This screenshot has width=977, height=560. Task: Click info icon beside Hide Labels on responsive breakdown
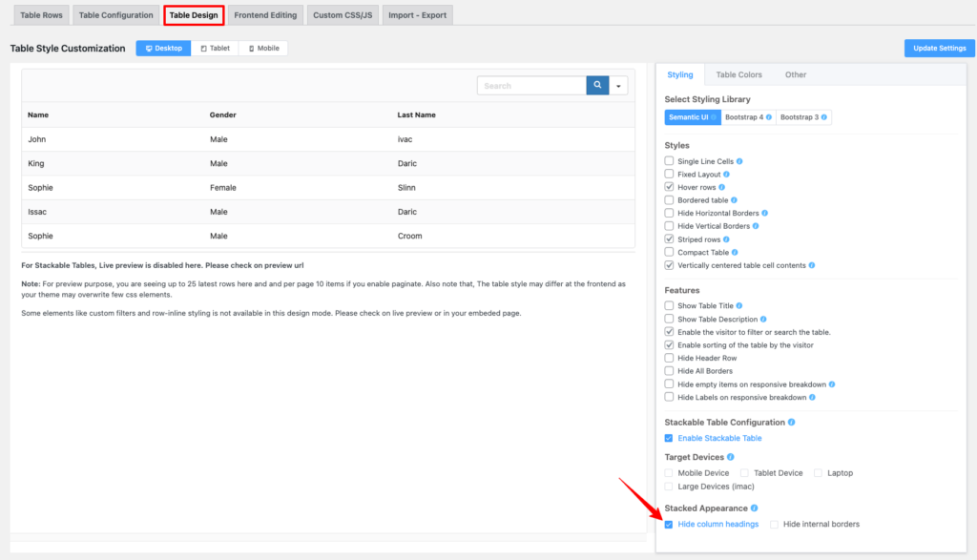click(813, 398)
